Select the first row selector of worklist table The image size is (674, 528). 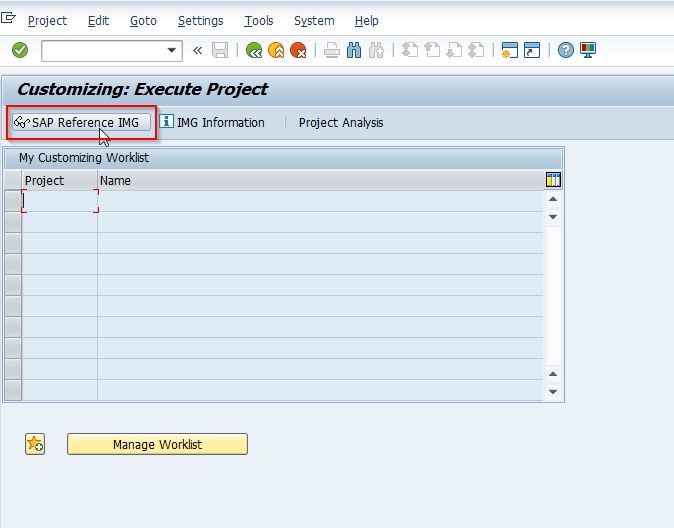[x=13, y=201]
